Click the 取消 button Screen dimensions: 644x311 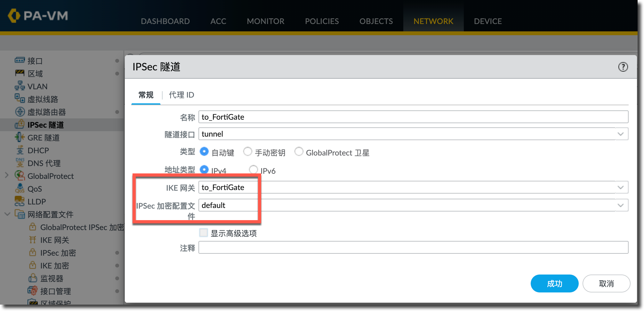[x=606, y=283]
